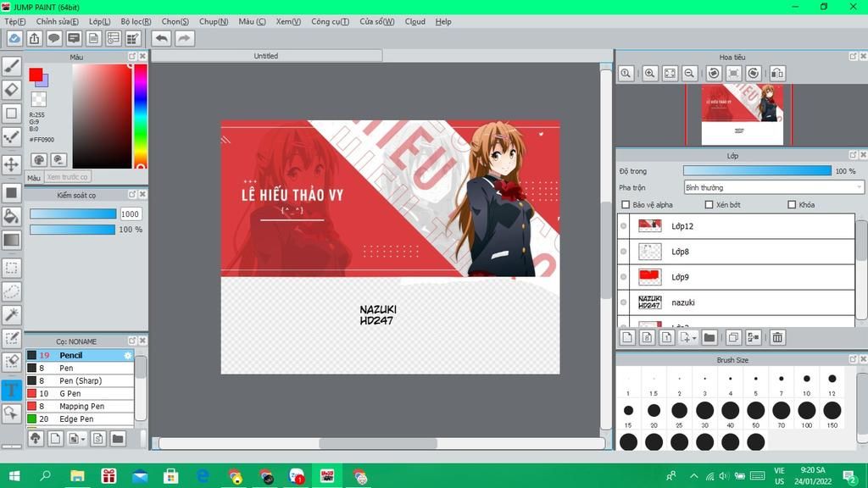Click the navigator preview thumbnail

coord(743,114)
